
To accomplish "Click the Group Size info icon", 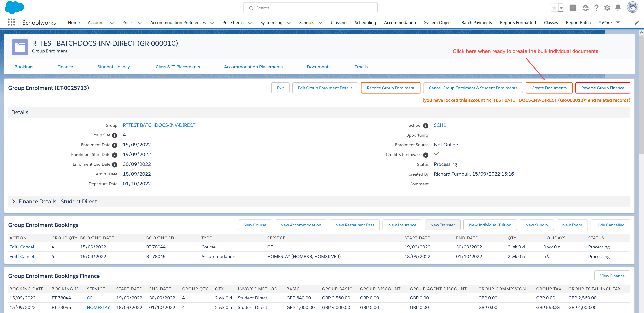I will (114, 135).
